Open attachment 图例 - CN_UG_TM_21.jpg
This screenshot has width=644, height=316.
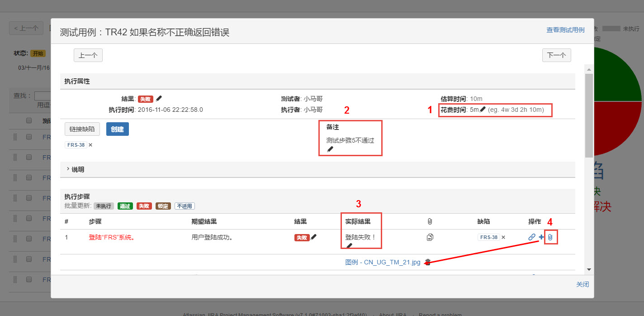tap(383, 262)
